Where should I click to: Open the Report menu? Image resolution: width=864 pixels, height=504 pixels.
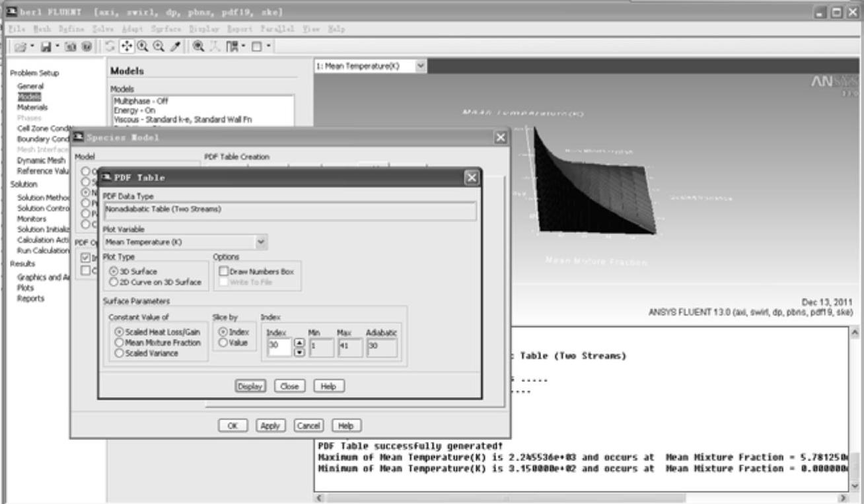pyautogui.click(x=240, y=29)
